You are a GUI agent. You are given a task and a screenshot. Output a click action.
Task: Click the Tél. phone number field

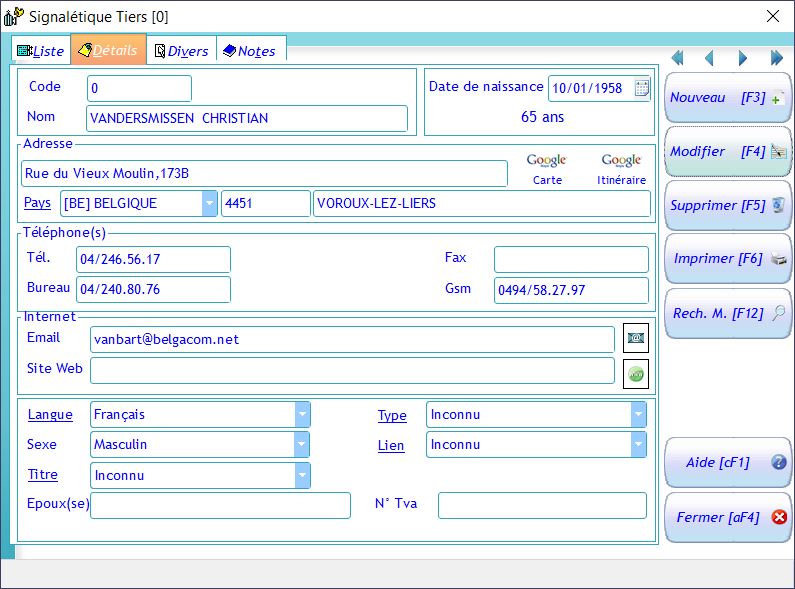click(153, 259)
